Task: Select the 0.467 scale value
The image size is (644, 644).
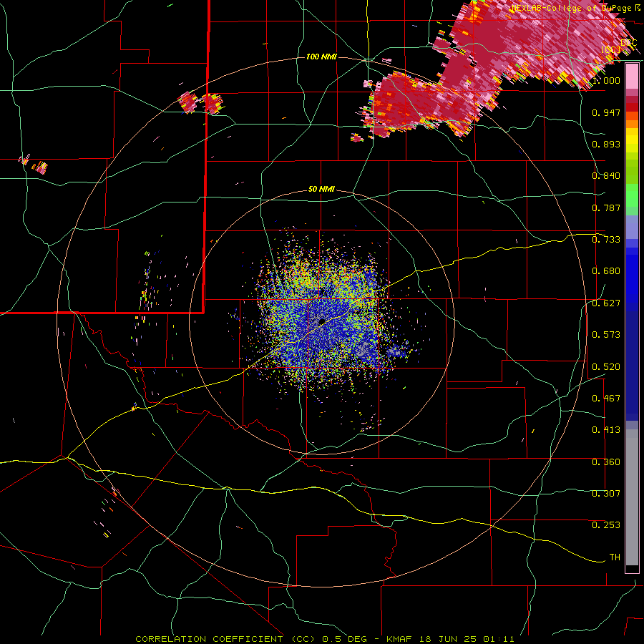Action: click(x=606, y=399)
